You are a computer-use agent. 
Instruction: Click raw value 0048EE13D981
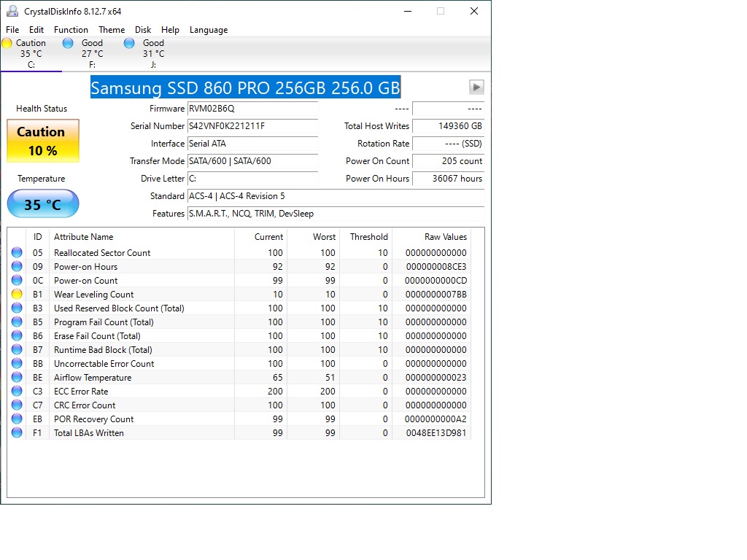coord(436,433)
